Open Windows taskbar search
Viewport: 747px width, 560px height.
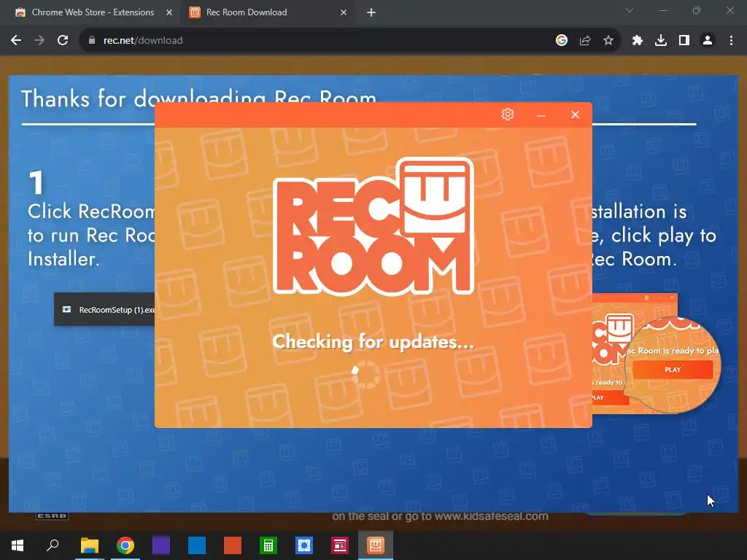(53, 545)
